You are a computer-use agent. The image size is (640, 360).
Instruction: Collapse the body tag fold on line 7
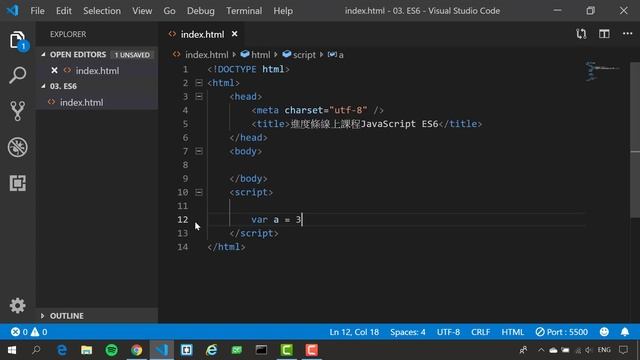click(199, 151)
